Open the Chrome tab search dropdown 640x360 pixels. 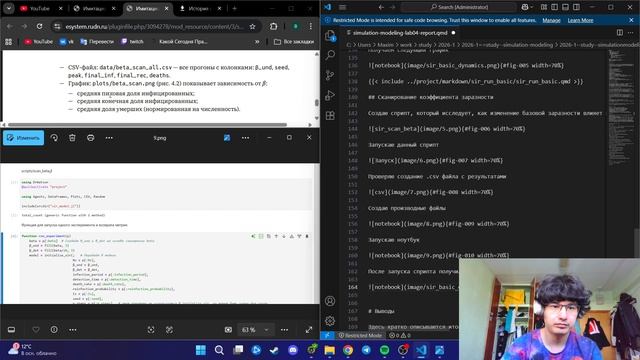(x=9, y=8)
